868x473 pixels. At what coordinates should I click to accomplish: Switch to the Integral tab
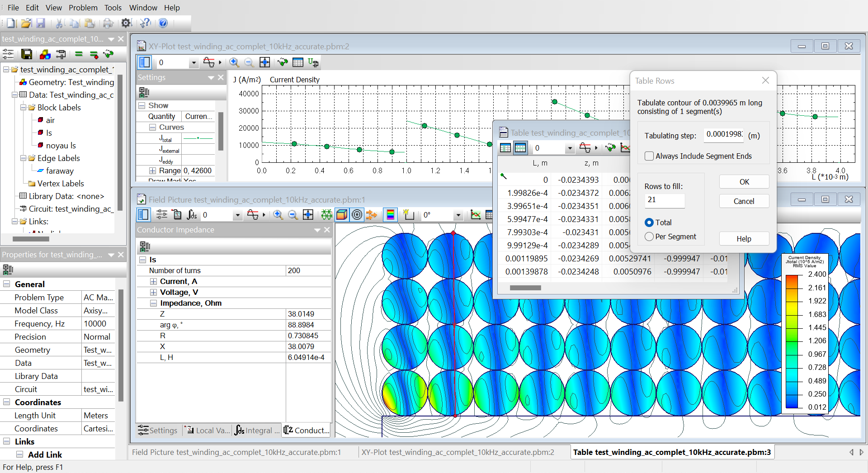pyautogui.click(x=257, y=430)
